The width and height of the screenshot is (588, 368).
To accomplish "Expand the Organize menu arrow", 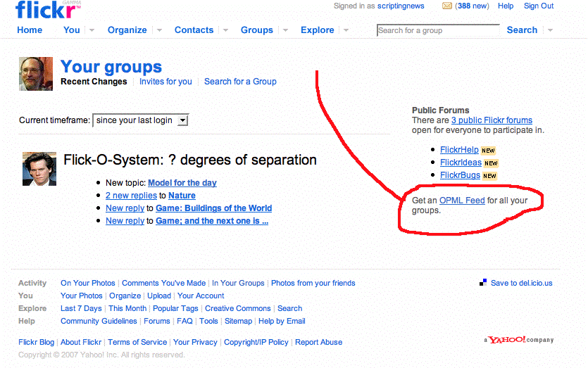I will pyautogui.click(x=158, y=30).
